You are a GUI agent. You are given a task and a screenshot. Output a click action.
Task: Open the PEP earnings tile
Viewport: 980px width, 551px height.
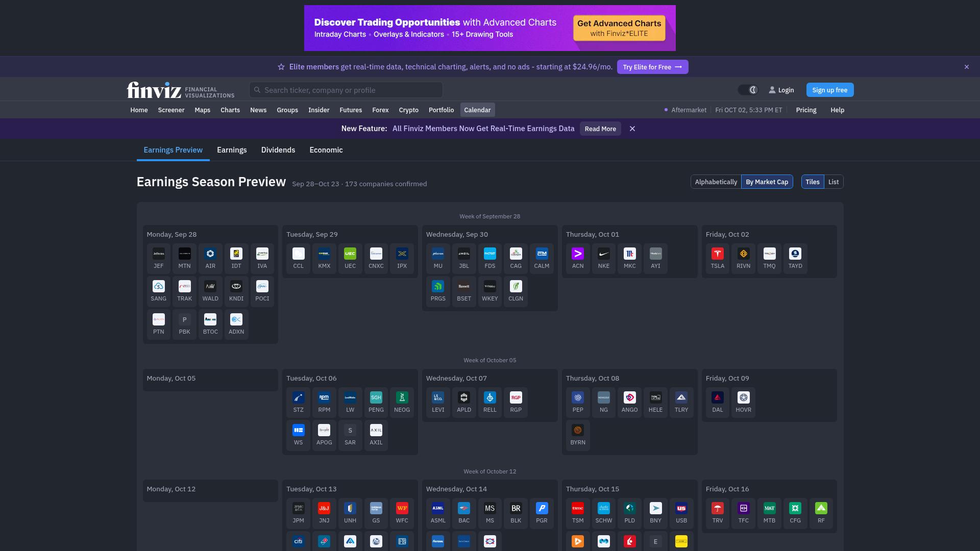(578, 403)
